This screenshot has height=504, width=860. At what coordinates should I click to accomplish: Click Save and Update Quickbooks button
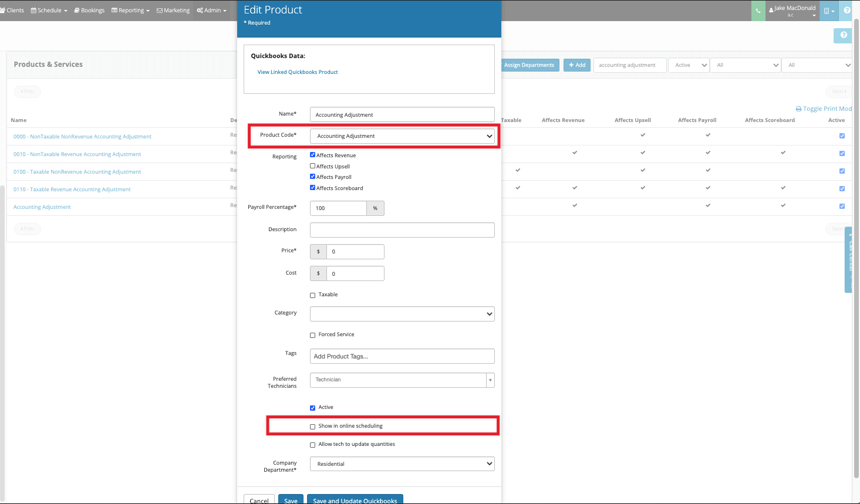coord(355,500)
